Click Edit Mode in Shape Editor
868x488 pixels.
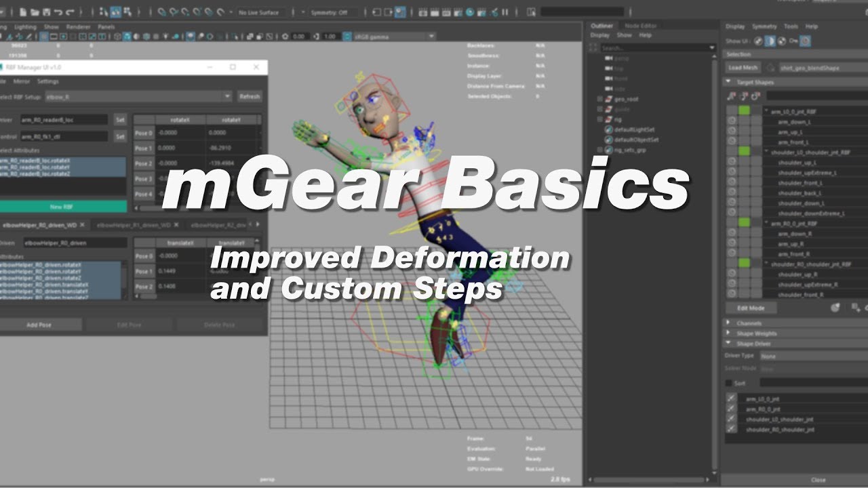tap(750, 308)
